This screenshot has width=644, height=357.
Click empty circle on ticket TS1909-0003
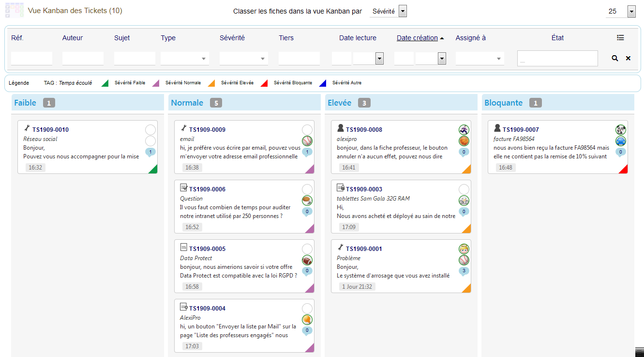pyautogui.click(x=464, y=189)
